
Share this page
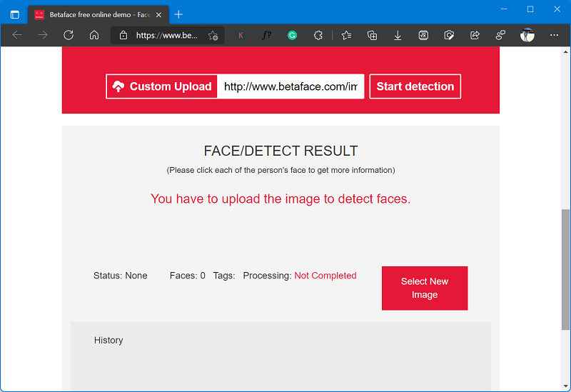click(x=475, y=35)
